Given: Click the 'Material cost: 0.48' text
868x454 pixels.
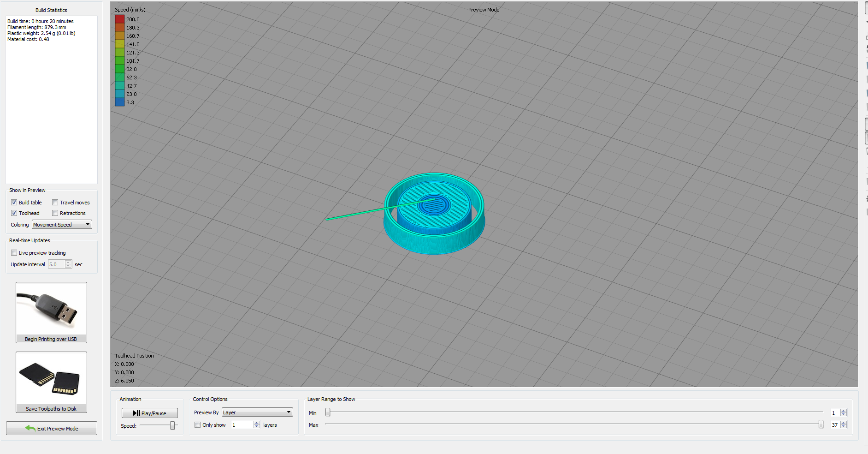Looking at the screenshot, I should [x=28, y=39].
